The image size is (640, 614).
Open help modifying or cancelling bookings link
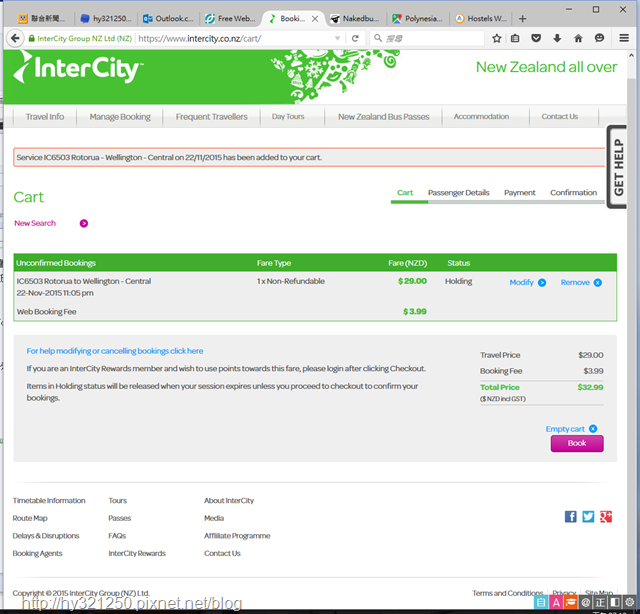(115, 351)
